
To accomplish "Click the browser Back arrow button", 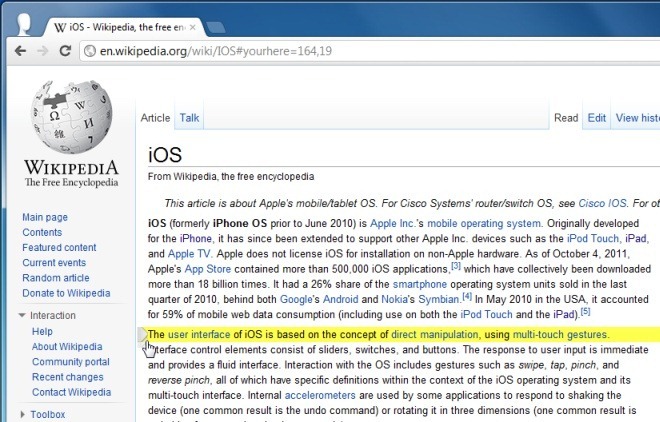I will 20,51.
